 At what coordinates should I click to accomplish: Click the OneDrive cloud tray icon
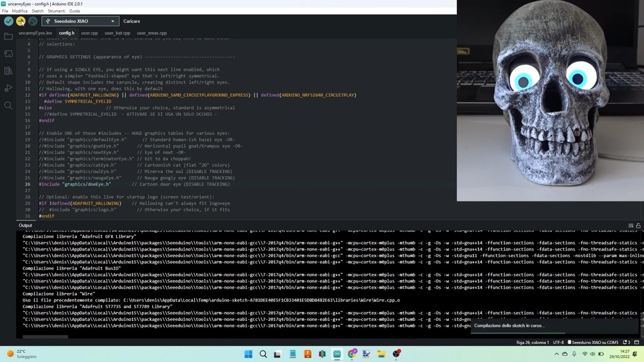pos(565,354)
